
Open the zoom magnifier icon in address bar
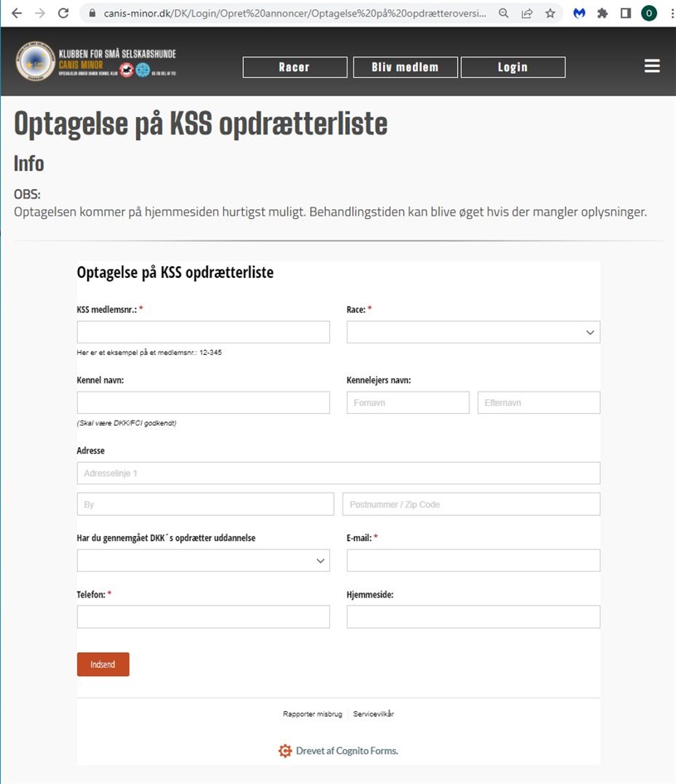click(503, 13)
